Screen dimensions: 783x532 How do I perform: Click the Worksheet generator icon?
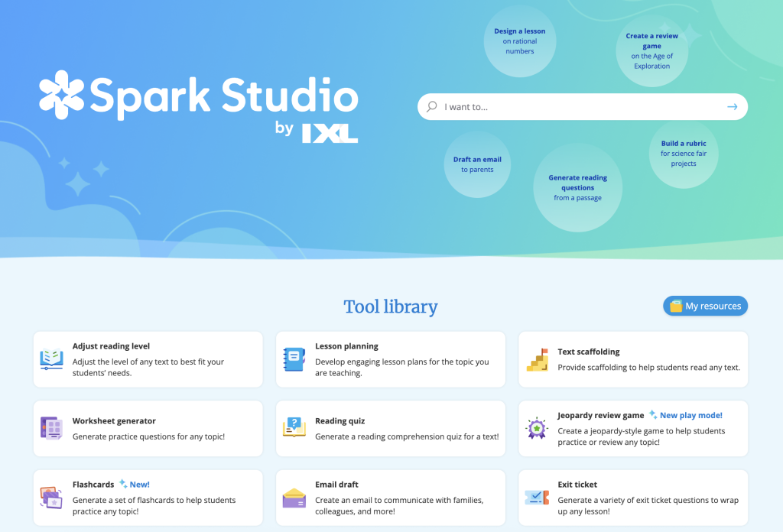point(51,428)
